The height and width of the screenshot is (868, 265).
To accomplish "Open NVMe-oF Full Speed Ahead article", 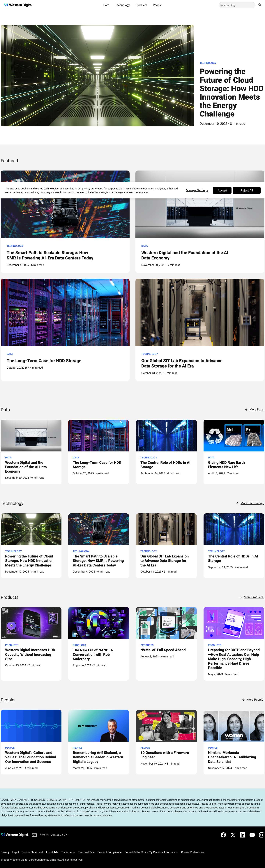I will point(163,650).
